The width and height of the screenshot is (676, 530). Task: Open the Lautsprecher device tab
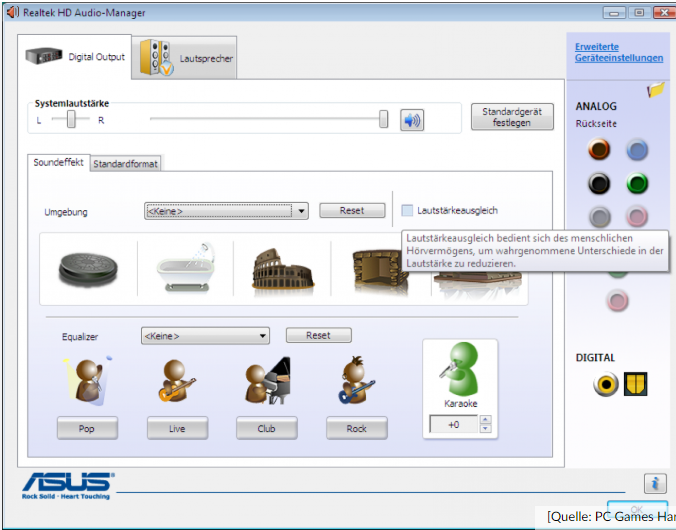pos(185,58)
